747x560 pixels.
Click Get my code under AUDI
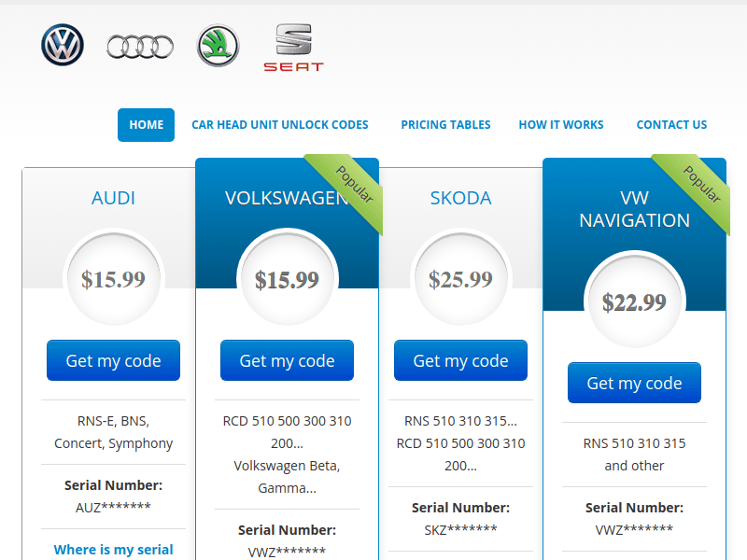click(x=113, y=360)
